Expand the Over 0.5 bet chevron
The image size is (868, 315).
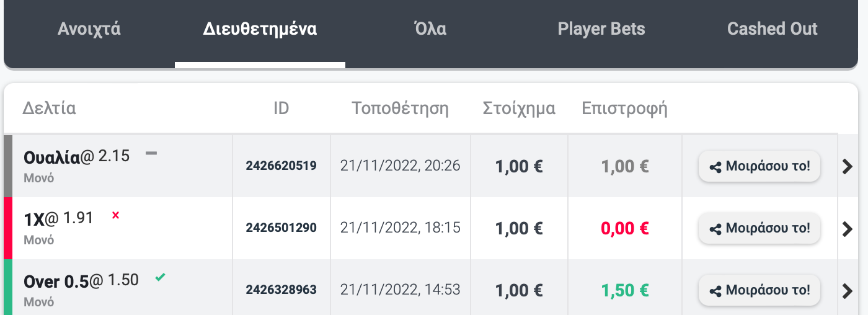pyautogui.click(x=848, y=290)
